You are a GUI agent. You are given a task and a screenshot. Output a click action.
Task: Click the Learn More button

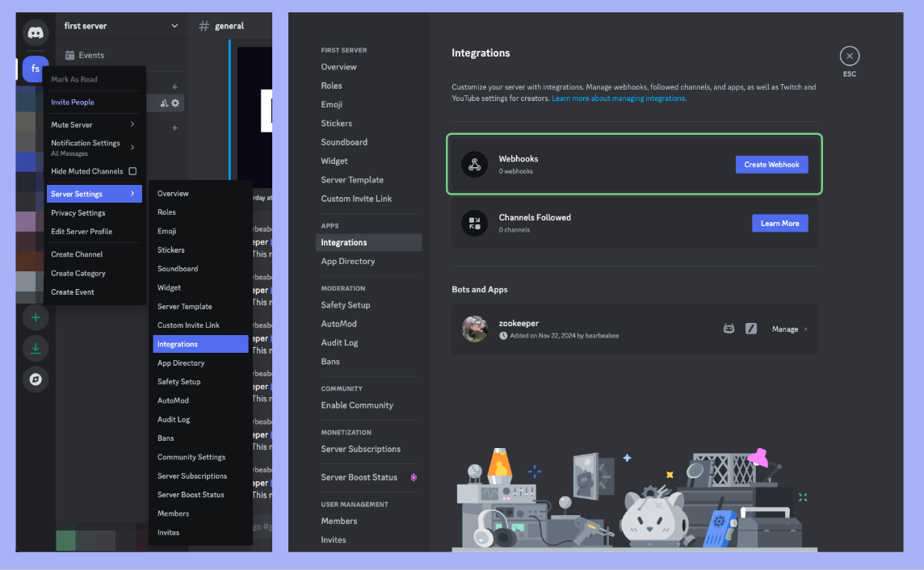(779, 223)
